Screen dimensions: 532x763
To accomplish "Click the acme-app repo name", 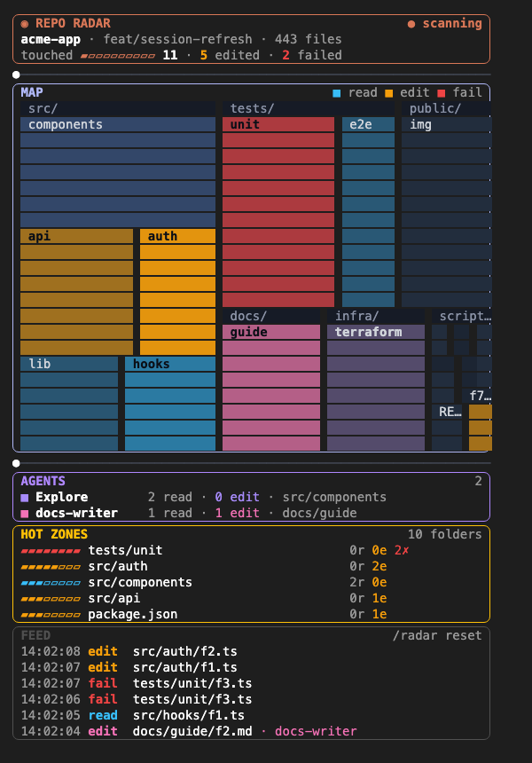I will pos(51,39).
